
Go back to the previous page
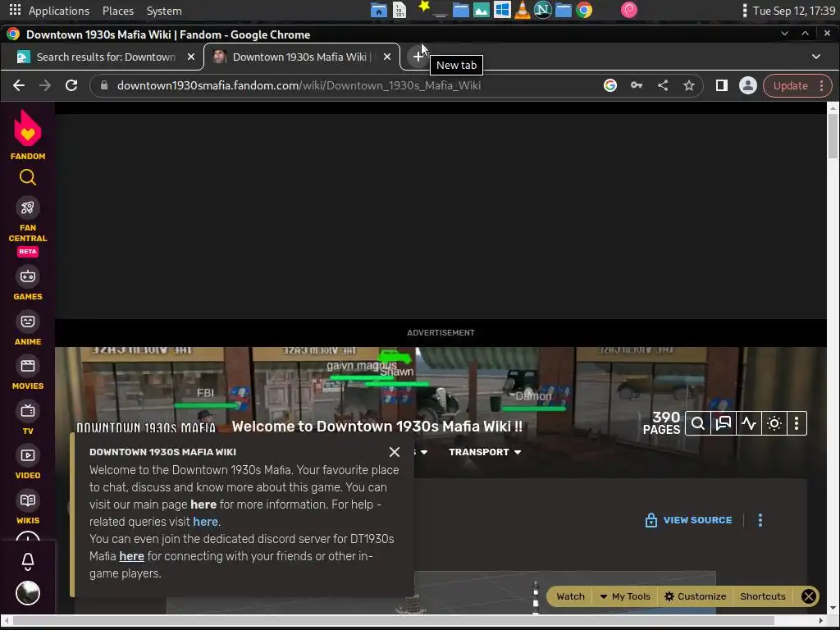point(19,85)
